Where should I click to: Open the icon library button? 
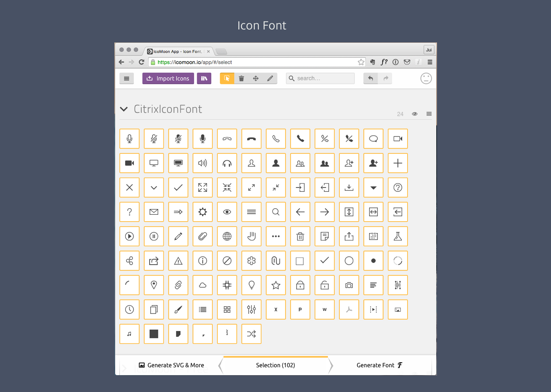[x=204, y=78]
